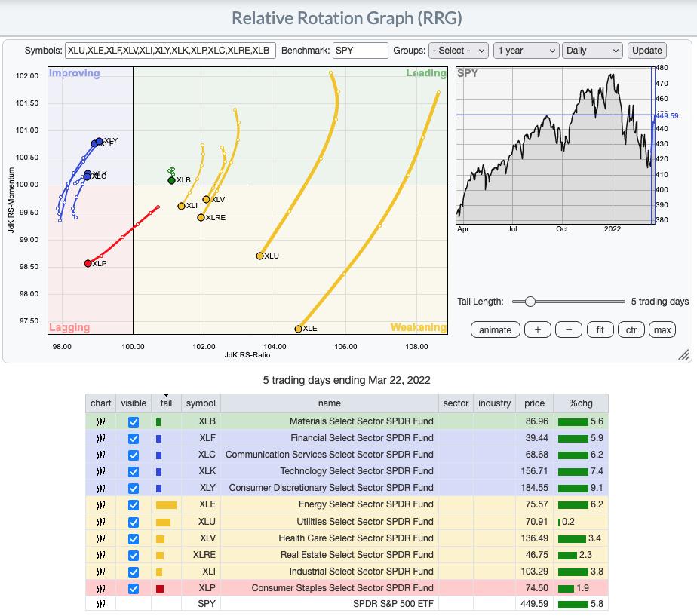Sort table by name column header
697x616 pixels.
click(330, 403)
